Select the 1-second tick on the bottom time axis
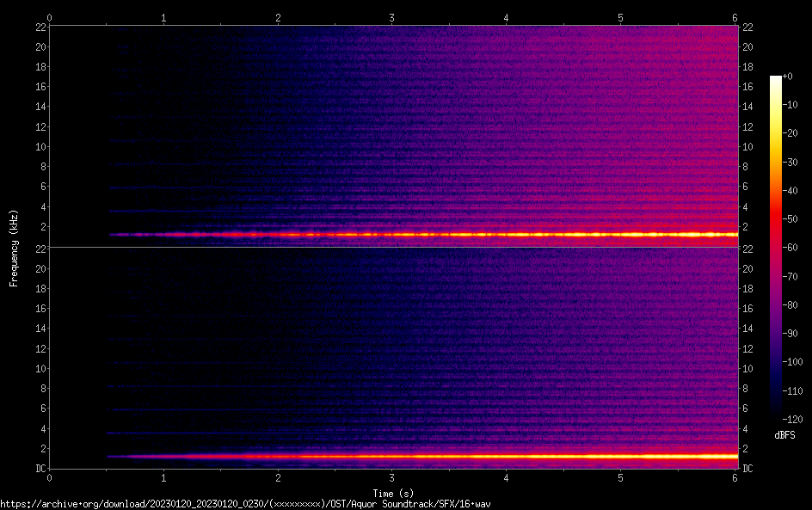This screenshot has width=812, height=510. point(163,477)
